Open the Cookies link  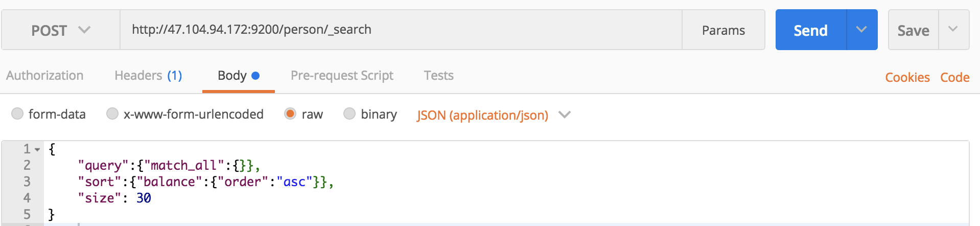click(907, 77)
